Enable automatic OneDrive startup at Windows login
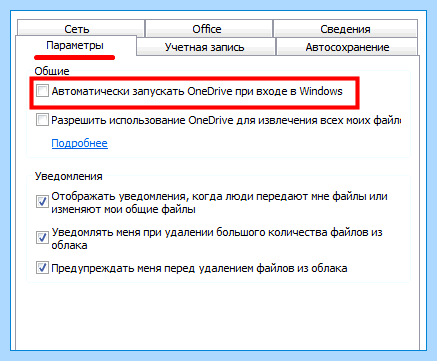437x361 pixels. [42, 91]
